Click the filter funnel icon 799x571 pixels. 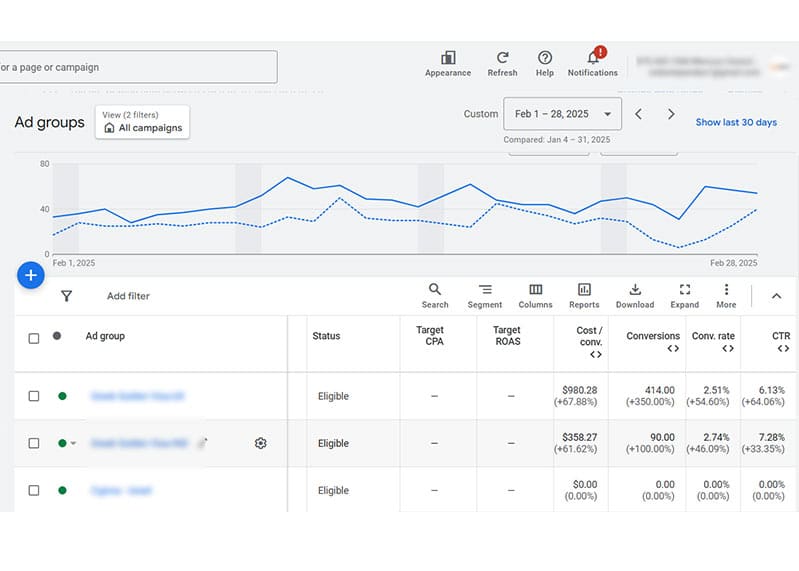(x=66, y=296)
